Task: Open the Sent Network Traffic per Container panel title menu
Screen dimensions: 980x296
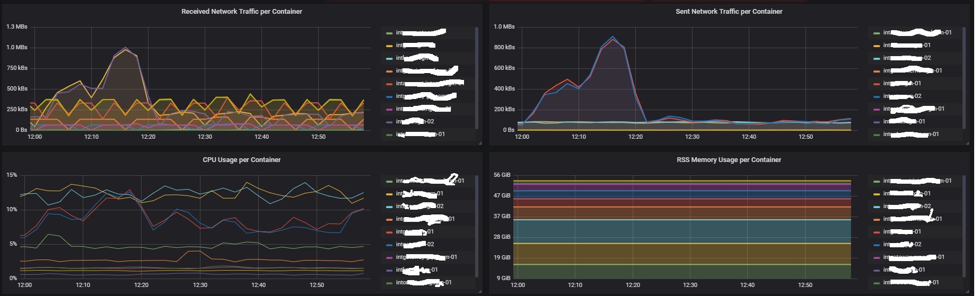Action: pos(729,11)
